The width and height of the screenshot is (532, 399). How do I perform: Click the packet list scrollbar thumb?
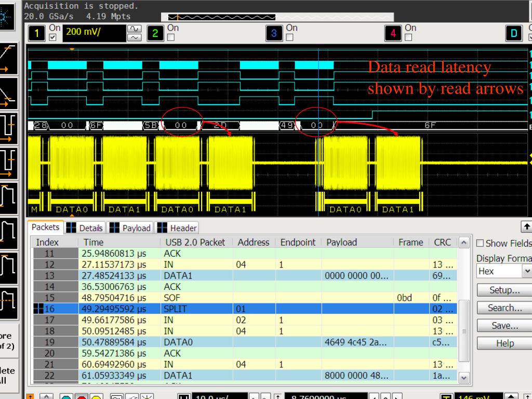[x=464, y=331]
